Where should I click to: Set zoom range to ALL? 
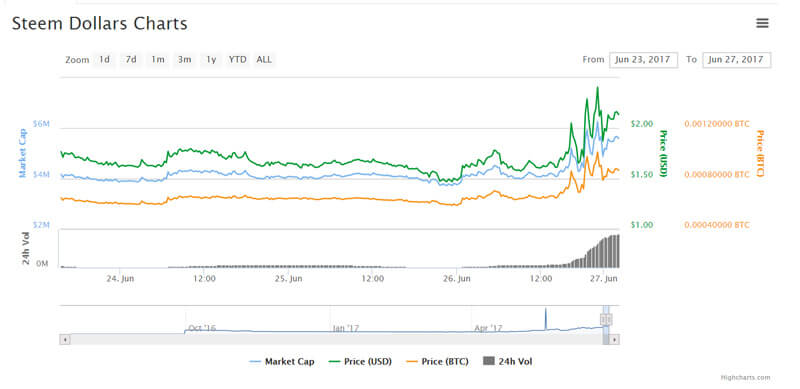tap(264, 60)
